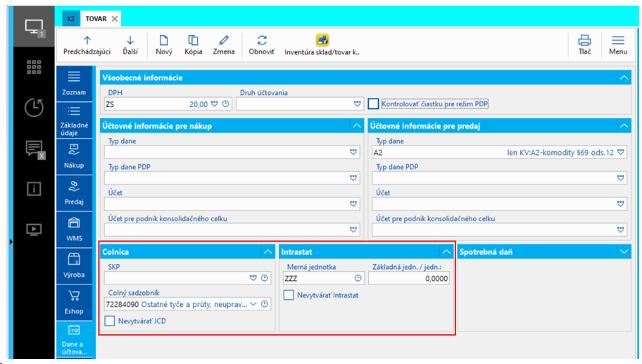Switch to the Výroba tab

pos(74,266)
